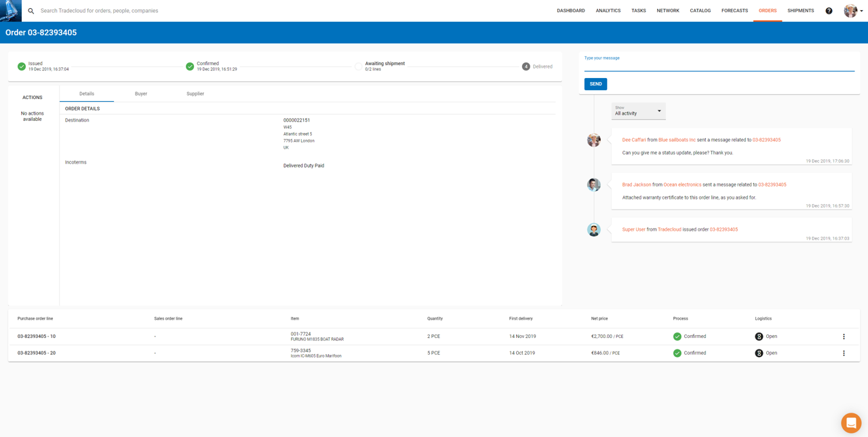Image resolution: width=868 pixels, height=437 pixels.
Task: Click the Delivered Duty Paid incoterms value
Action: tap(304, 166)
